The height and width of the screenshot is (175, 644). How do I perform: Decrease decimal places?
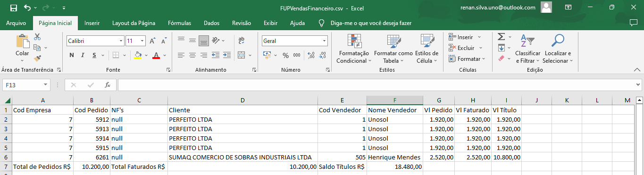(x=323, y=55)
